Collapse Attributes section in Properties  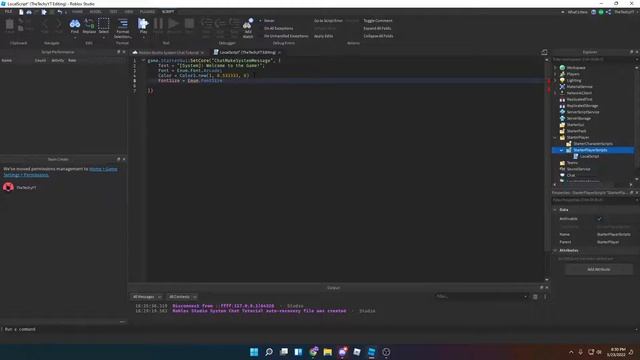point(555,251)
